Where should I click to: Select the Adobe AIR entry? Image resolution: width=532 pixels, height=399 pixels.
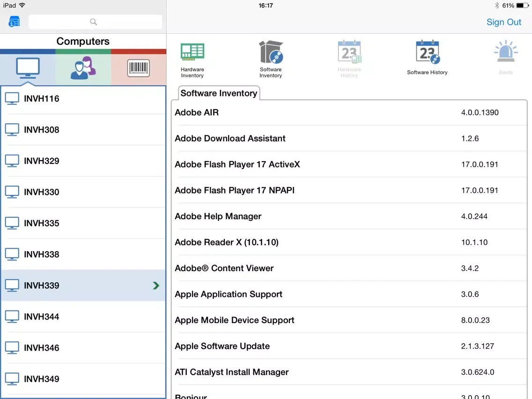point(349,113)
